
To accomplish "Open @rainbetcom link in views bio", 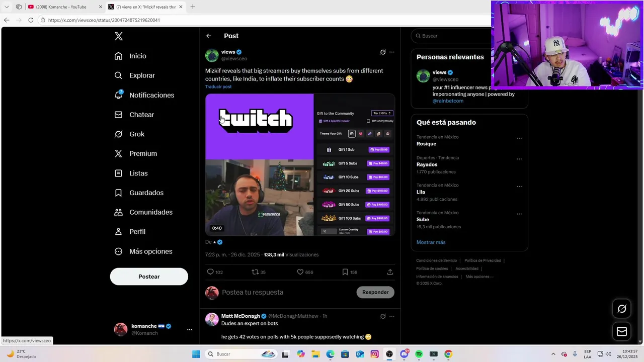I will tap(448, 101).
